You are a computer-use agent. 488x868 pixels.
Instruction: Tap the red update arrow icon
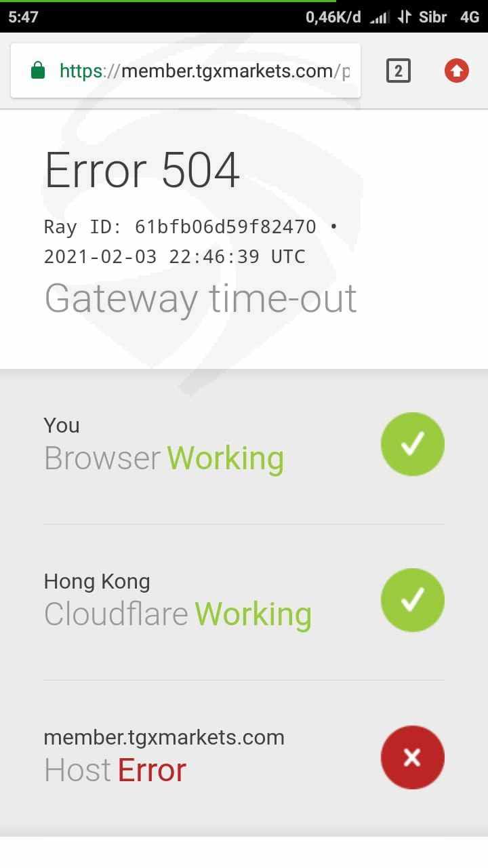point(457,71)
